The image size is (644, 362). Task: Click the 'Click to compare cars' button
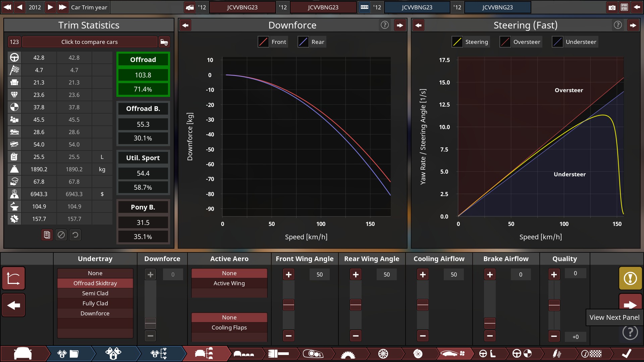tap(89, 42)
